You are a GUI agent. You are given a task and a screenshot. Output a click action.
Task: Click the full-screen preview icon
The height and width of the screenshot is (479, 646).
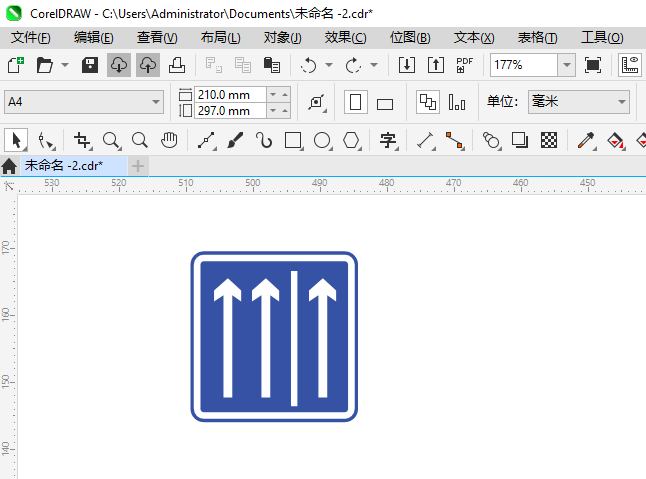(593, 65)
